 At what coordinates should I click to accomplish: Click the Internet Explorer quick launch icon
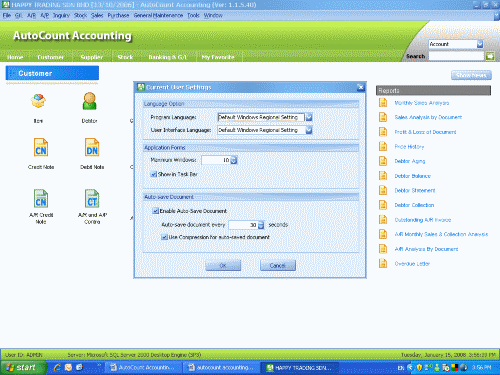(57, 367)
